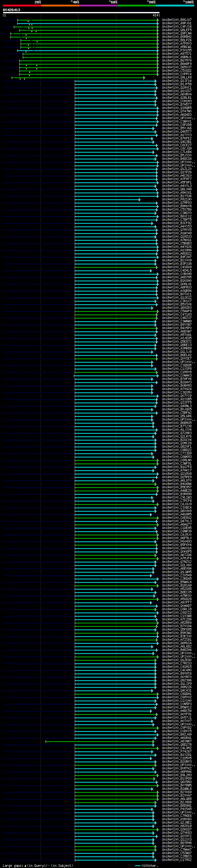Open hit UniRef100_C4PJS4
This screenshot has height=868, width=197.
tap(177, 26)
